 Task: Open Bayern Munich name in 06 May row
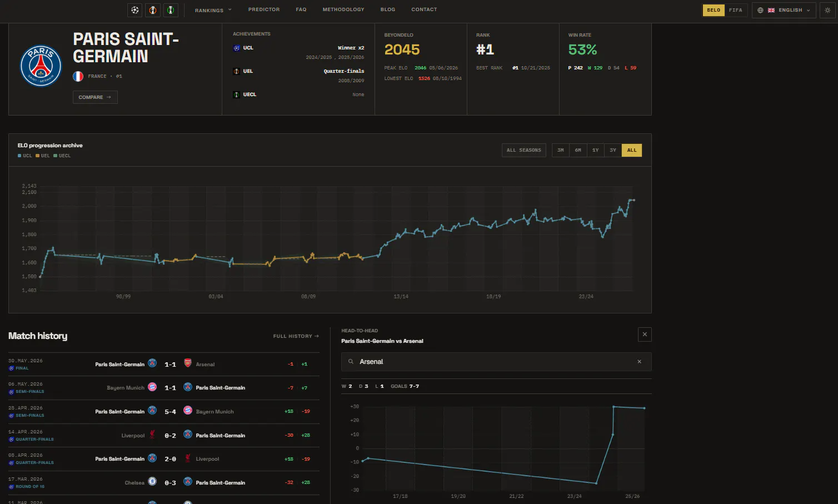click(126, 388)
